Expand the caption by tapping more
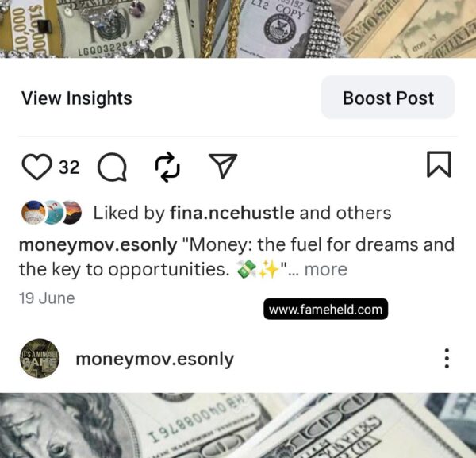Viewport: 476px width, 458px height. (326, 270)
